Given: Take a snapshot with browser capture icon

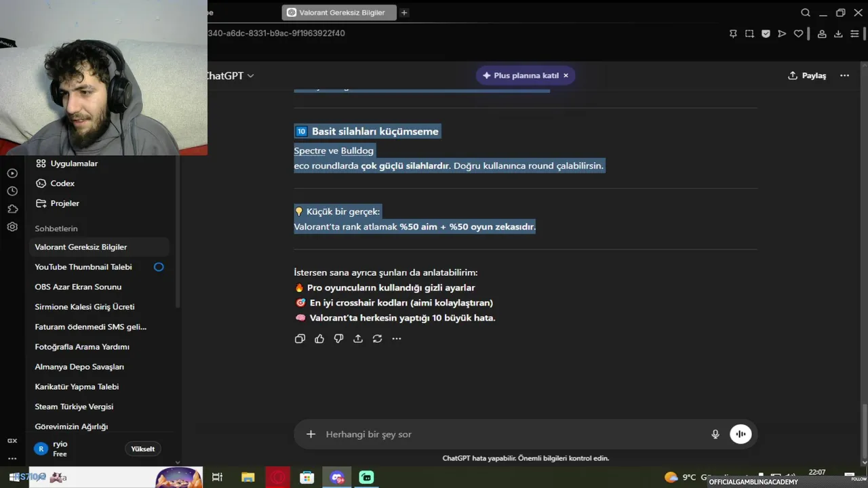Looking at the screenshot, I should coord(749,34).
